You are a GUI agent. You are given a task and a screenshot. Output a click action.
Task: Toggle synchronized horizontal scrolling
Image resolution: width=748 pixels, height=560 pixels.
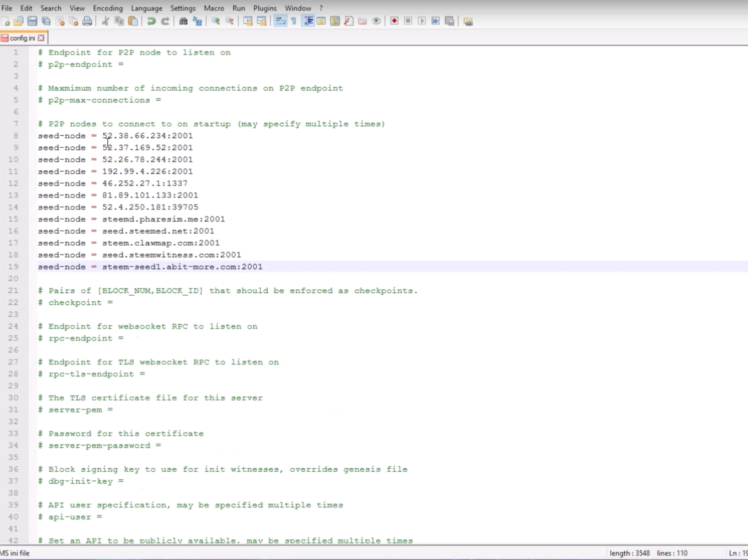tap(262, 21)
